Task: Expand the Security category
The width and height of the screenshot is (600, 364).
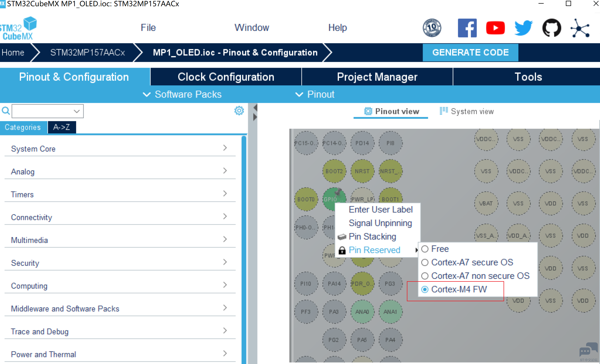Action: (x=120, y=263)
